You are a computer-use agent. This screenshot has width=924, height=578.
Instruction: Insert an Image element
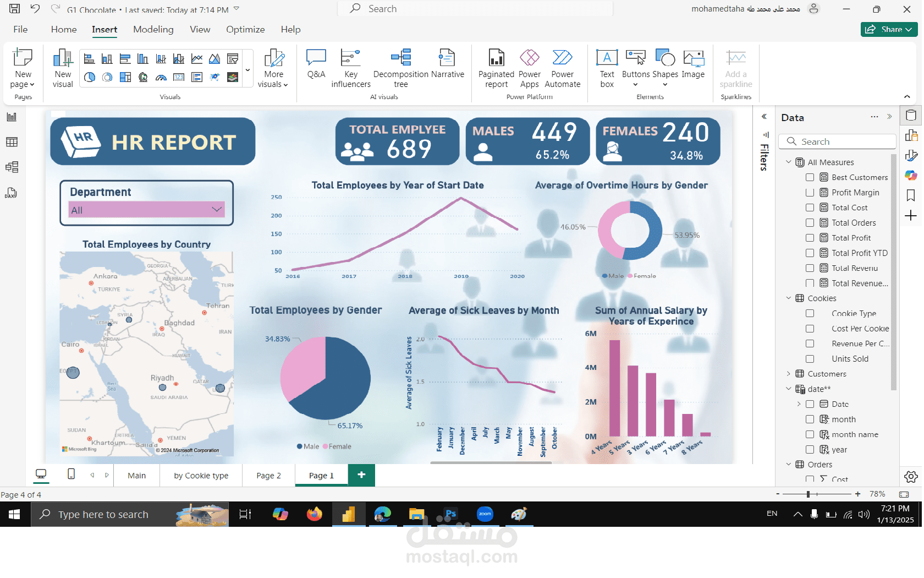[x=693, y=64]
